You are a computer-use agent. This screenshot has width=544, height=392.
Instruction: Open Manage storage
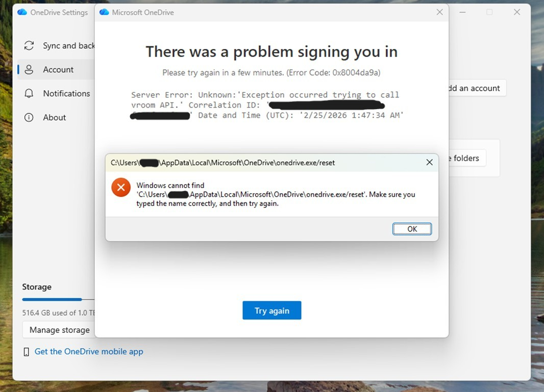click(x=59, y=330)
